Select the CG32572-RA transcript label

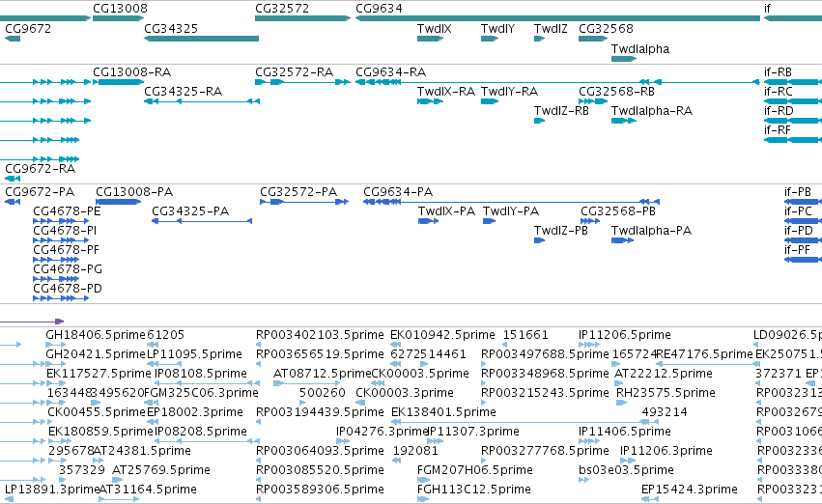pos(294,71)
